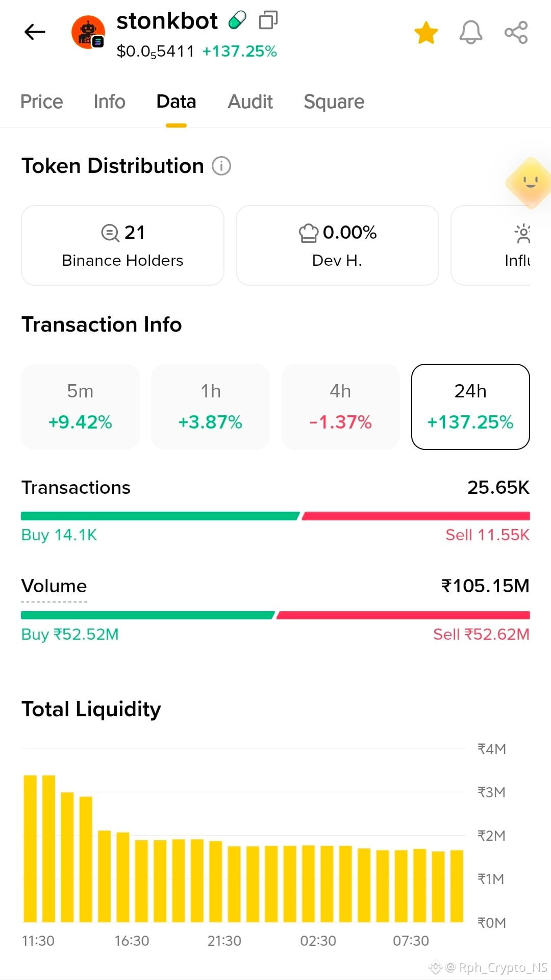Switch to the Info tab
551x980 pixels.
tap(109, 102)
